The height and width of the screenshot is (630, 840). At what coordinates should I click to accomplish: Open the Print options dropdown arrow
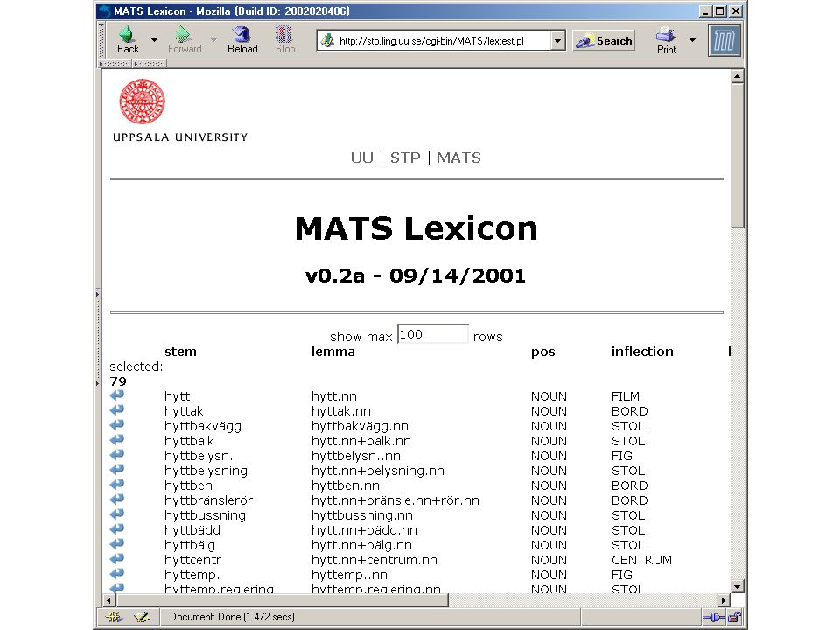tap(692, 40)
